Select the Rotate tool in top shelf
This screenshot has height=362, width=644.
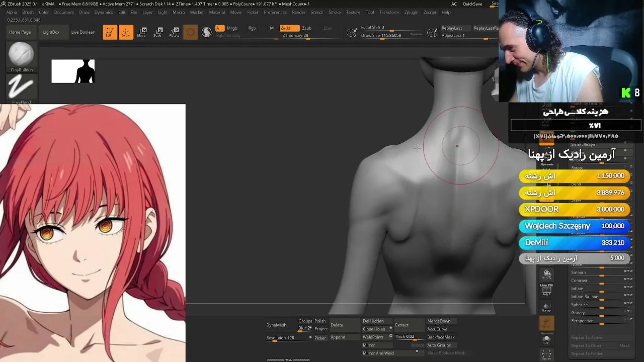pos(174,32)
